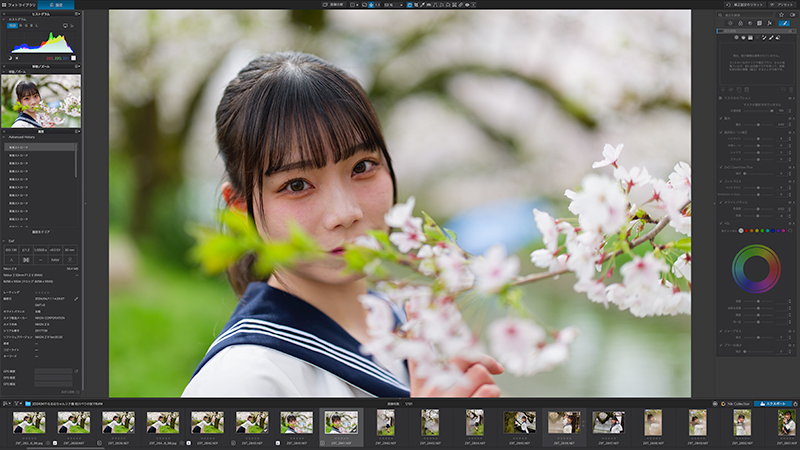The height and width of the screenshot is (450, 800).
Task: Open the Detail corrections tab
Action: tap(750, 23)
